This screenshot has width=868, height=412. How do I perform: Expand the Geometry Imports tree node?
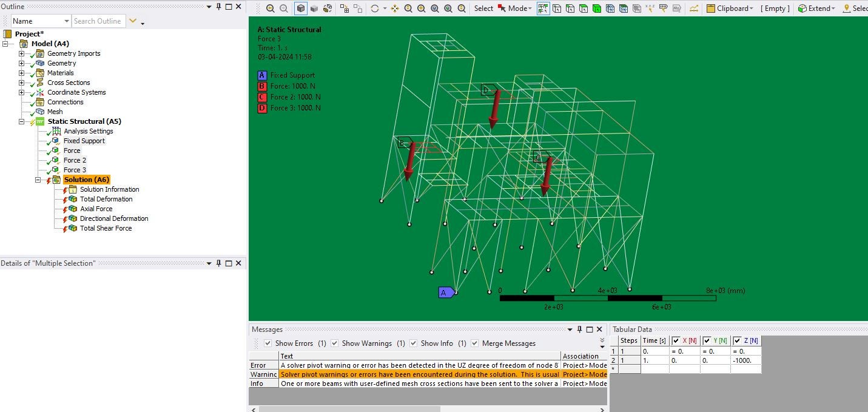21,53
